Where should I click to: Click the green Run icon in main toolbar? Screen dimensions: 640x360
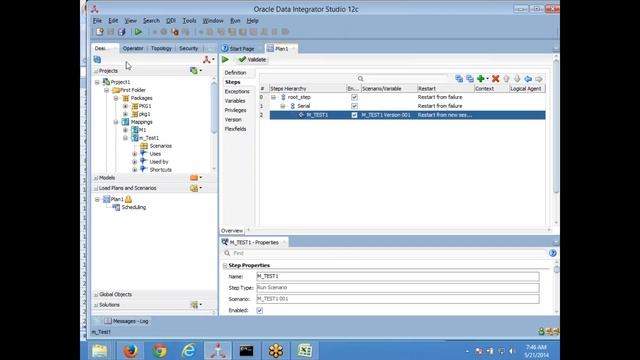138,32
